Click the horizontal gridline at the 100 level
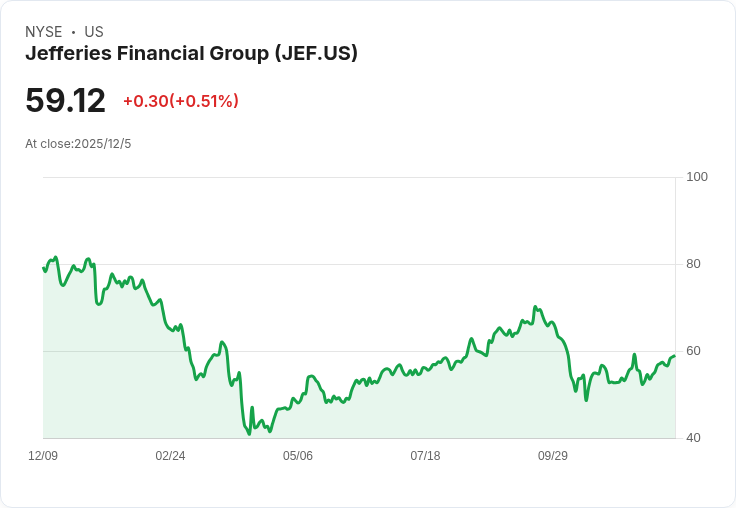 click(360, 178)
